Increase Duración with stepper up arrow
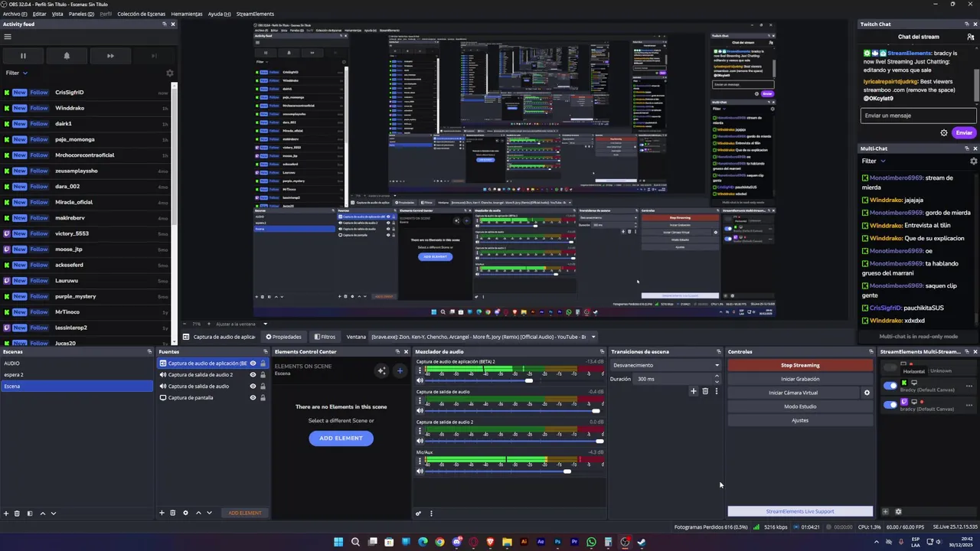 point(717,376)
